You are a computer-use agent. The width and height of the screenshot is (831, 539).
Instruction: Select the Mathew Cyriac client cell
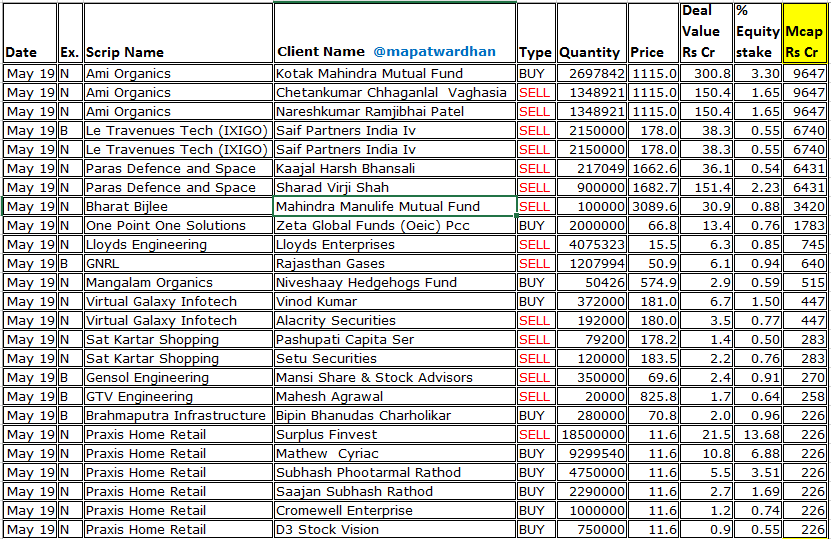395,454
